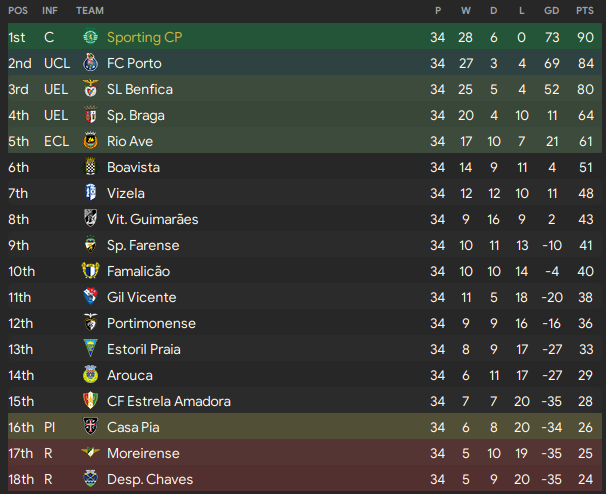Click the Boavista checkered badge
This screenshot has width=606, height=494.
click(91, 167)
